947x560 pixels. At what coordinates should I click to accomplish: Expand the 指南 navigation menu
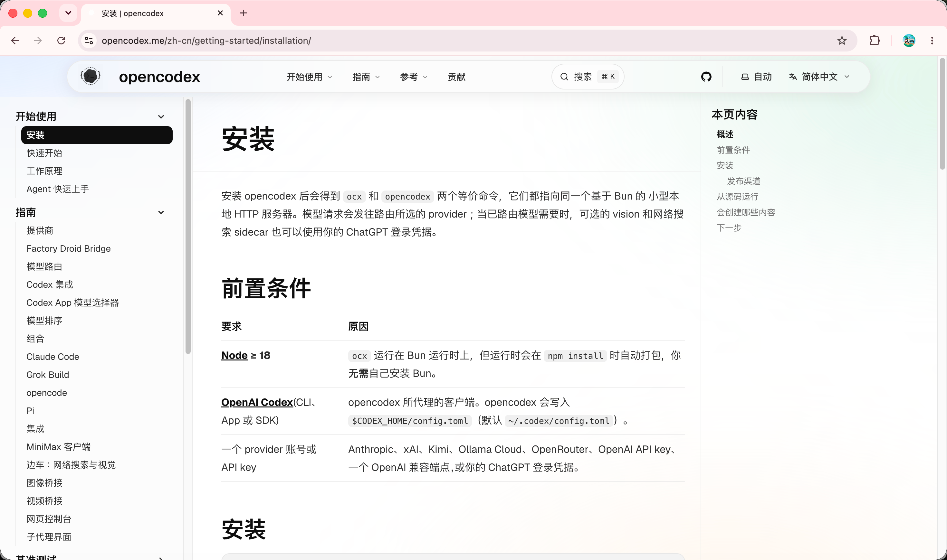[366, 77]
